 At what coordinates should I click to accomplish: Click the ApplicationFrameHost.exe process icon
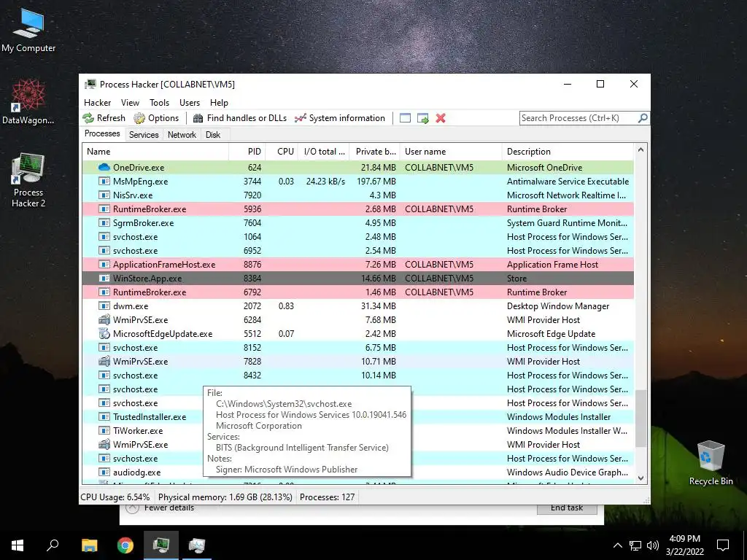(104, 264)
